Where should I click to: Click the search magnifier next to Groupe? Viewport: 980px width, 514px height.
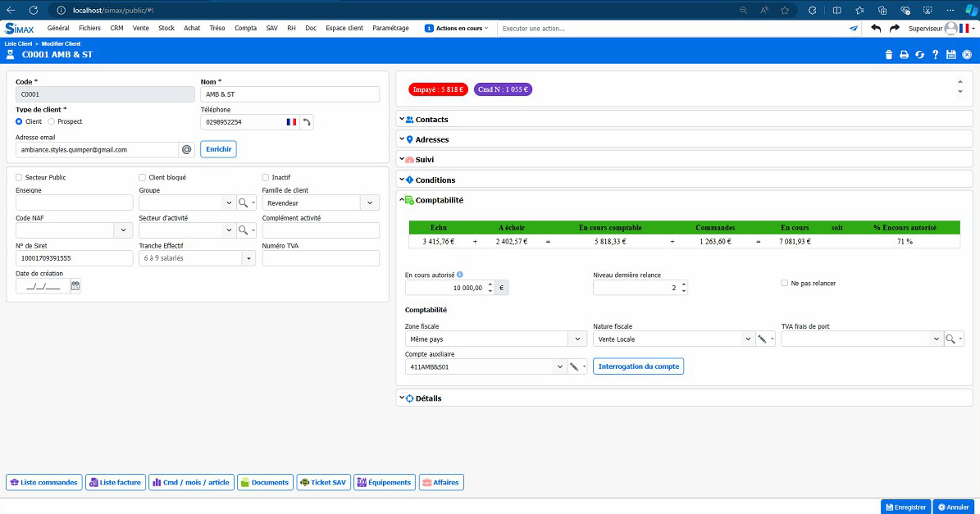243,203
